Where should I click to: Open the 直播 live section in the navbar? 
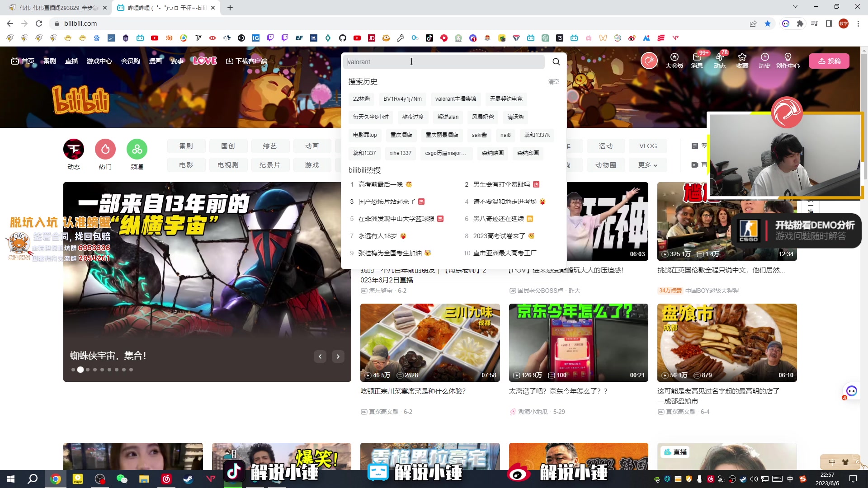[x=71, y=61]
